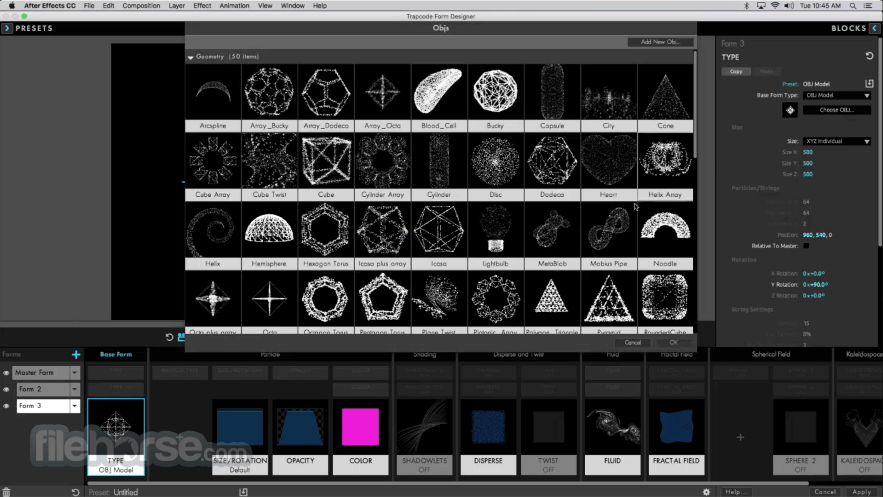Collapse the Geometry category triangle

[x=190, y=57]
